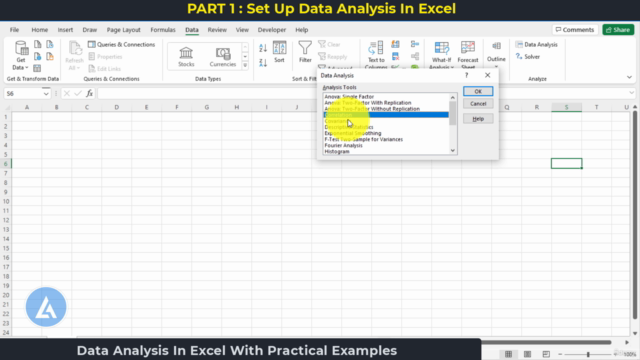This screenshot has height=360, width=640.
Task: Open the Get Data menu
Action: click(x=21, y=56)
